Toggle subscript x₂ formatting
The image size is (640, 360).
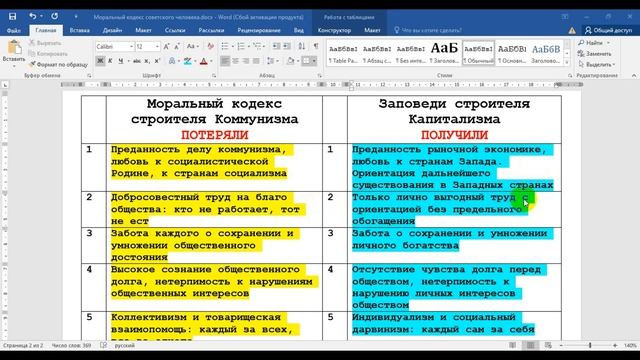pyautogui.click(x=147, y=61)
